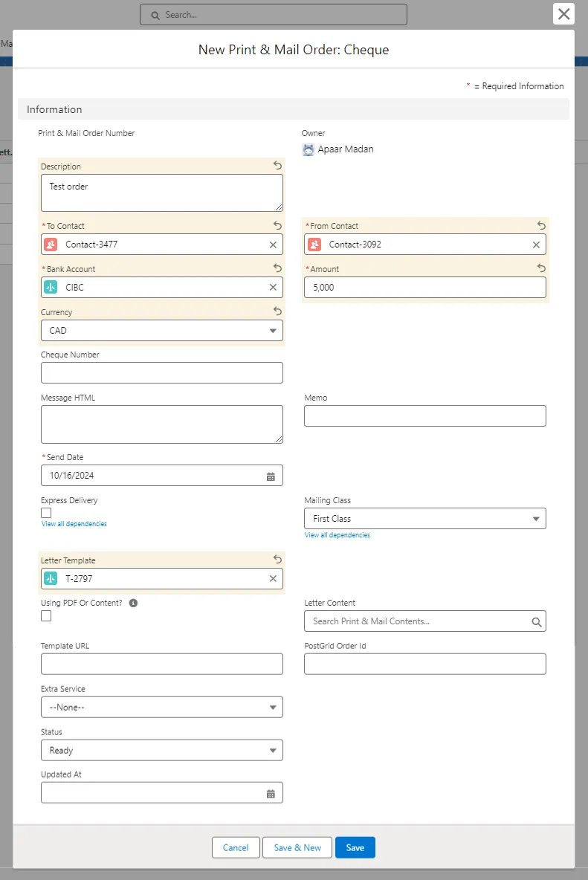Remove Contact-3092 from From Contact
The width and height of the screenshot is (588, 880).
pyautogui.click(x=536, y=245)
